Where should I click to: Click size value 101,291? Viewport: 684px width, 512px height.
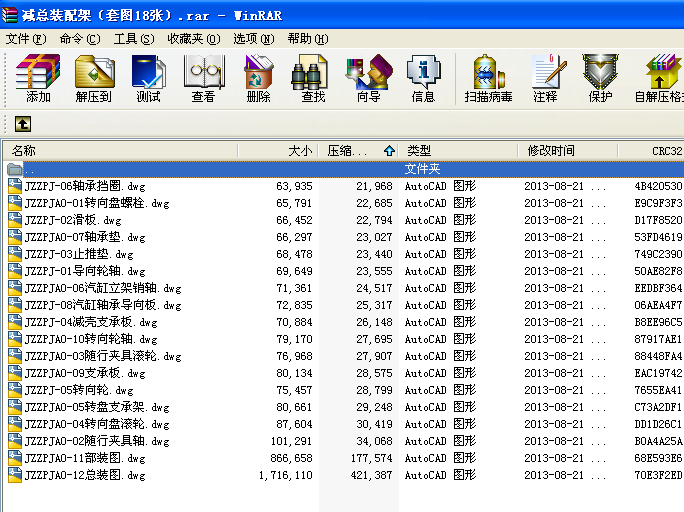[291, 441]
